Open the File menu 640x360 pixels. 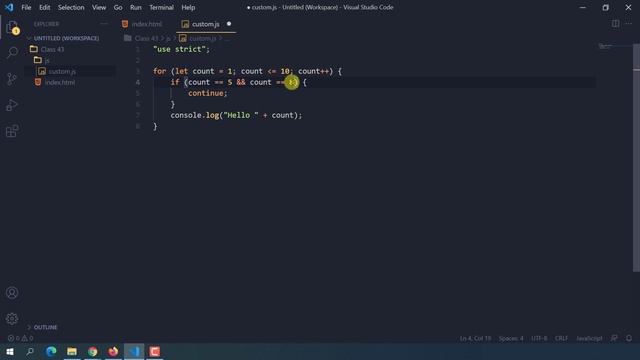coord(26,7)
